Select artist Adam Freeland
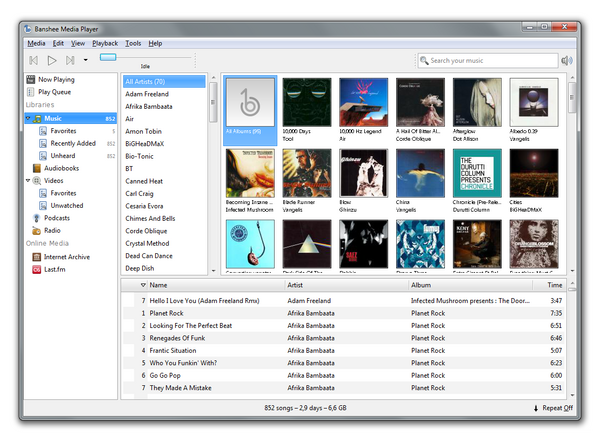The width and height of the screenshot is (600, 441). [164, 94]
